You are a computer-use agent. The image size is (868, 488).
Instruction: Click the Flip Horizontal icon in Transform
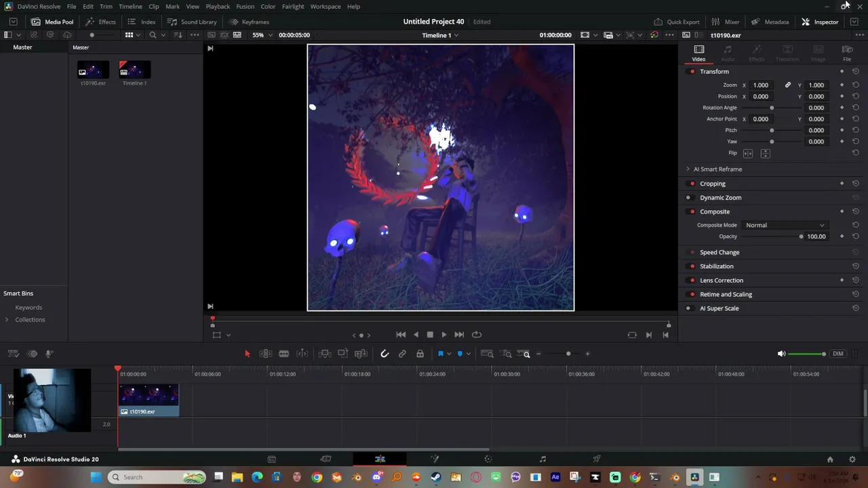click(748, 153)
